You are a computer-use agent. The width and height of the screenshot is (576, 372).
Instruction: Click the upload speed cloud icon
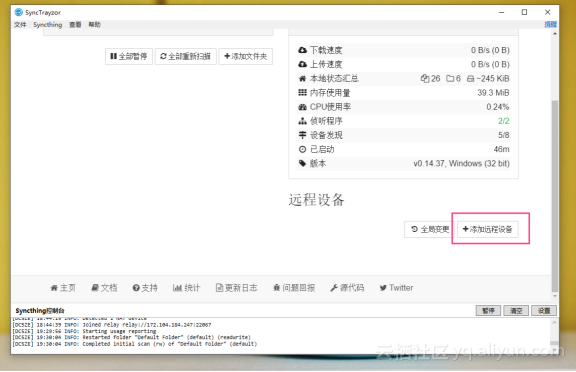302,64
